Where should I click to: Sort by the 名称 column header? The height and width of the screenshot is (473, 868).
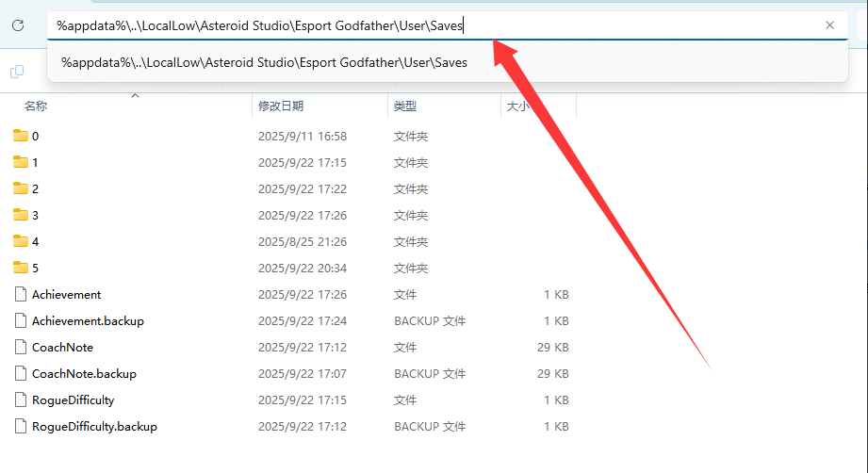click(36, 106)
